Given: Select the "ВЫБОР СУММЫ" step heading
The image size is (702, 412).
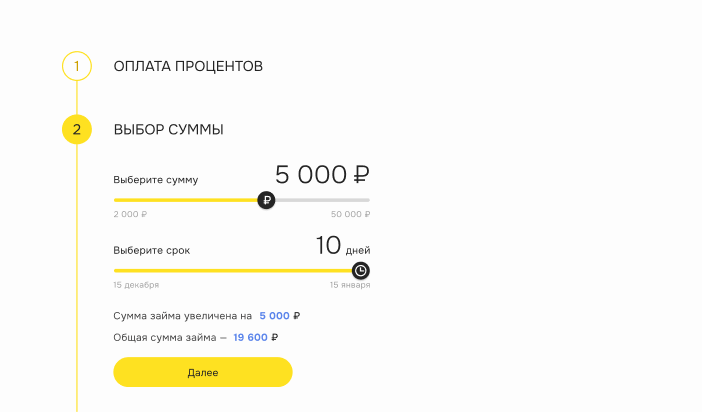Looking at the screenshot, I should [168, 130].
